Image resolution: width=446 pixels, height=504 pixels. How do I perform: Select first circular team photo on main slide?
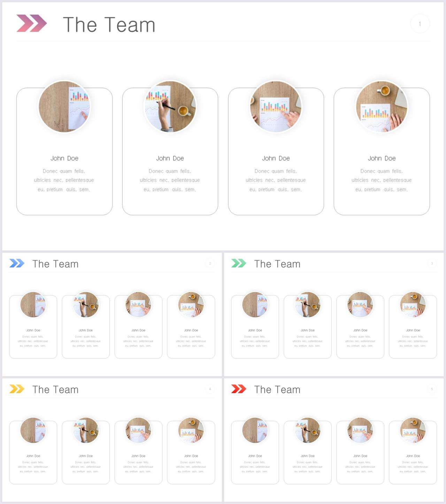[64, 107]
